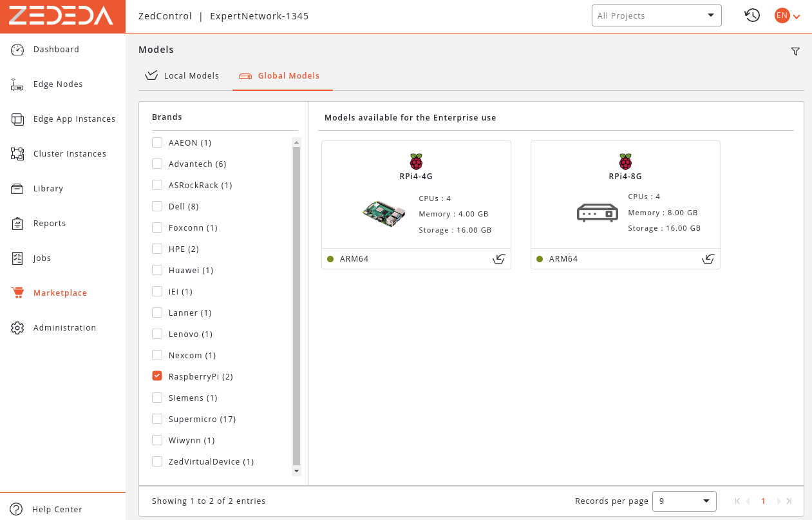Click the brands scrollbar up arrow
Viewport: 812px width, 520px height.
click(296, 142)
